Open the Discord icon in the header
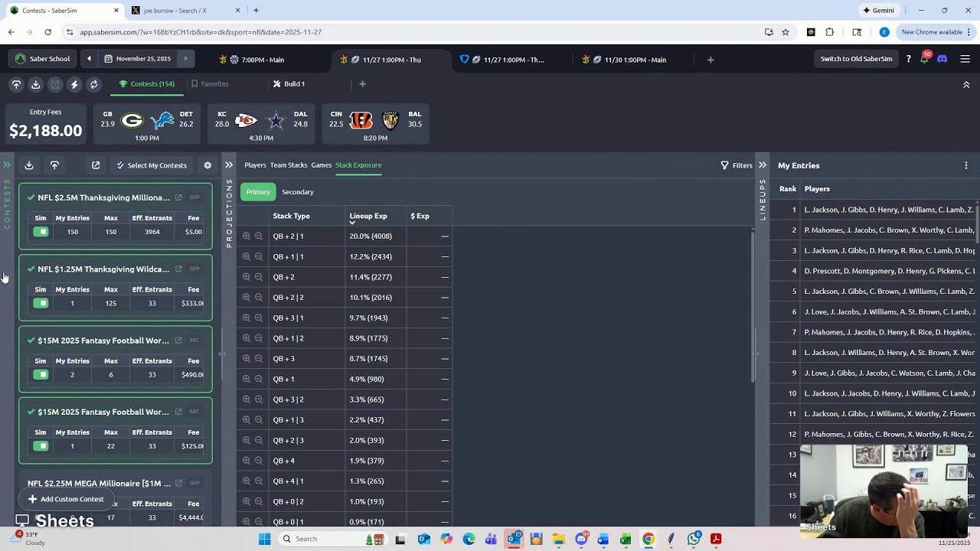Image resolution: width=980 pixels, height=551 pixels. tap(942, 59)
